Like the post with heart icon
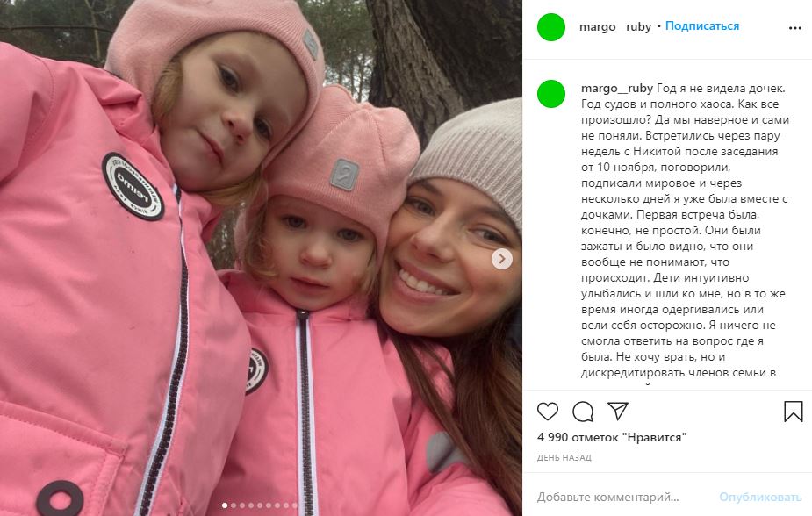Screen dimensions: 812x516 (x=548, y=412)
